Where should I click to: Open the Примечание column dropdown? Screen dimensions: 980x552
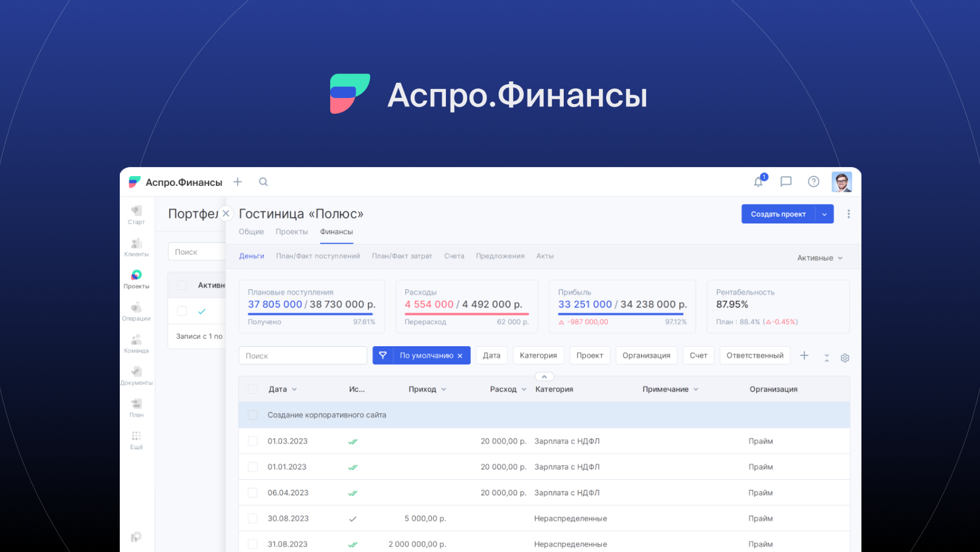pyautogui.click(x=696, y=389)
